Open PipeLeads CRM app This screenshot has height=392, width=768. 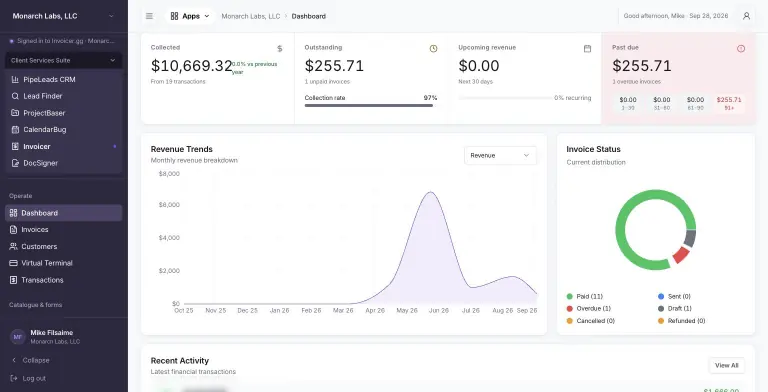coord(64,79)
